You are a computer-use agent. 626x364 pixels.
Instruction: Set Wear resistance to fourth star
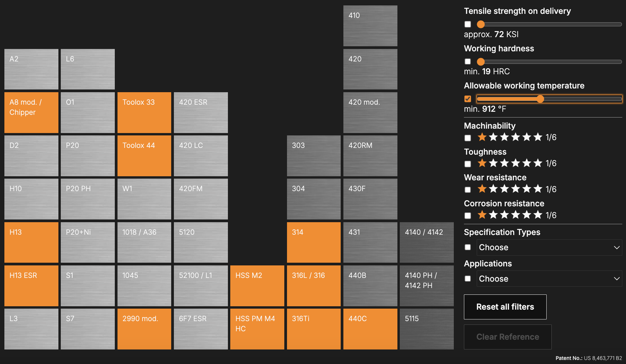[516, 189]
